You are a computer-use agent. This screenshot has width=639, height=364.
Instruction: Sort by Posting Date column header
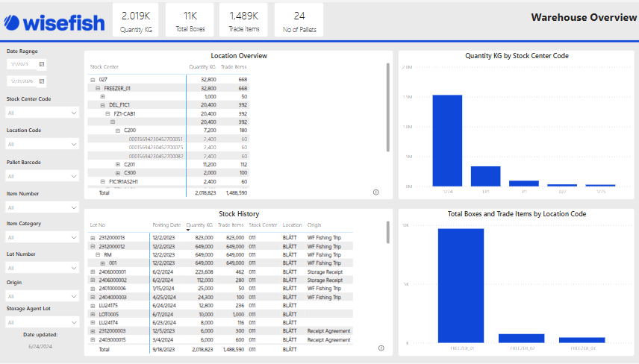tap(166, 225)
